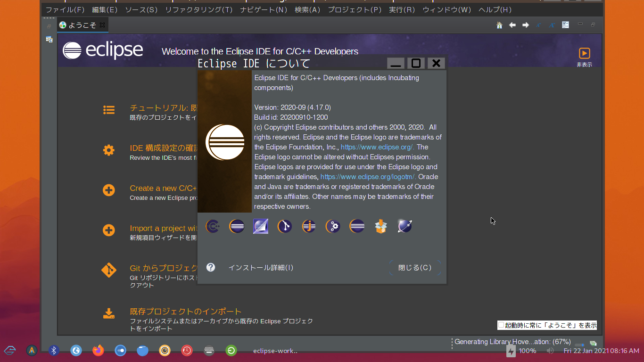Click Create a new C/C++ project link

tap(163, 188)
